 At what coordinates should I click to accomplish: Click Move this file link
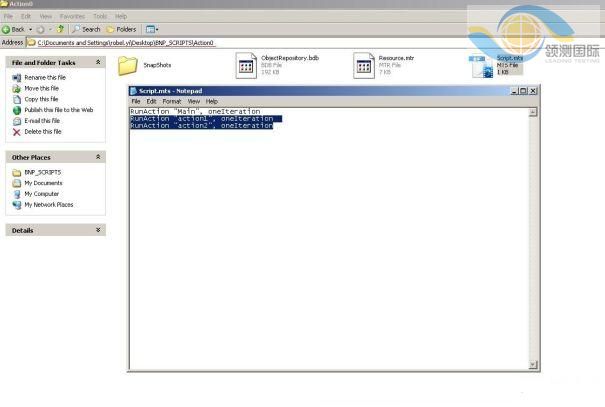pos(42,88)
